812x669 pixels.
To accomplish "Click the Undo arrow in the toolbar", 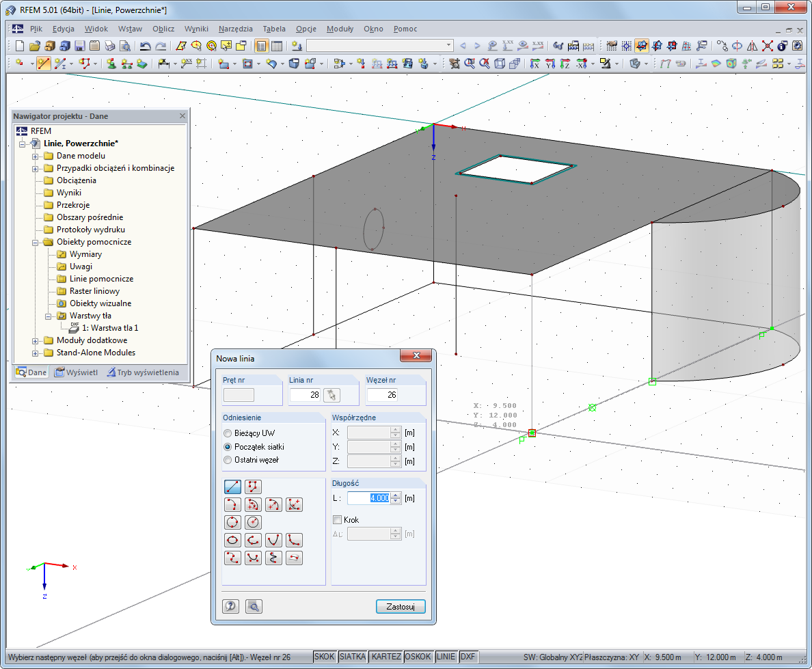I will [145, 46].
